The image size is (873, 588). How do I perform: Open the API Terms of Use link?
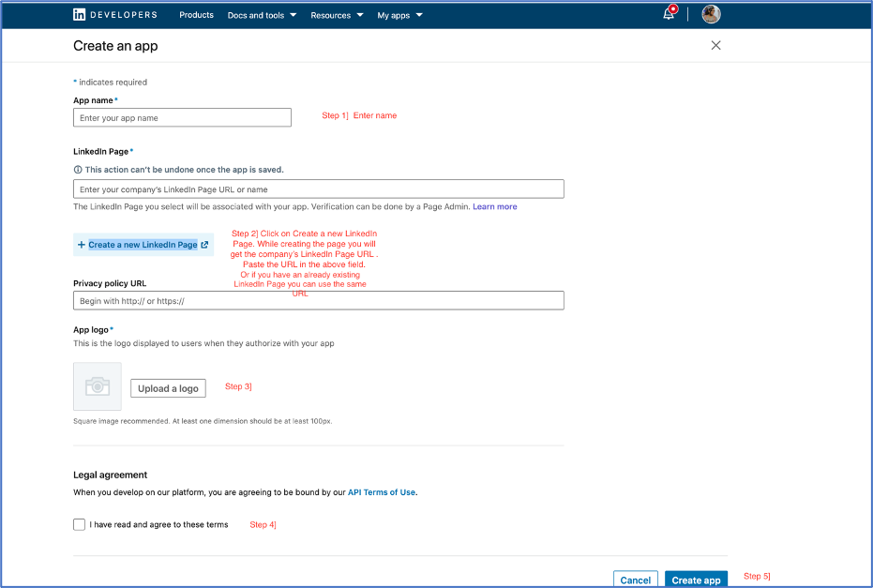click(382, 492)
